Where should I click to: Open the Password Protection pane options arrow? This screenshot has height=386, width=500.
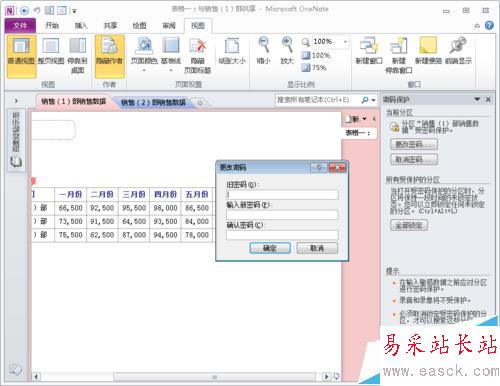(477, 99)
